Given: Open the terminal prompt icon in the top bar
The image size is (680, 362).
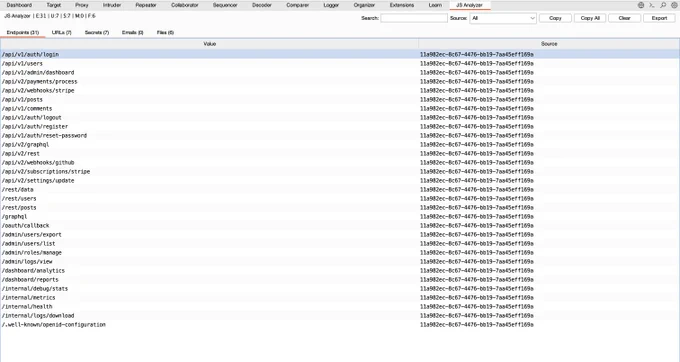Looking at the screenshot, I should point(652,5).
